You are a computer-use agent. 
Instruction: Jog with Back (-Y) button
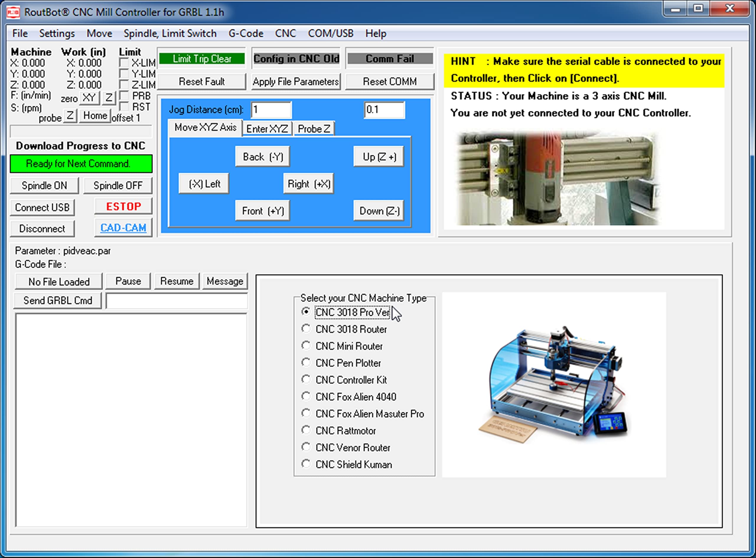coord(263,157)
